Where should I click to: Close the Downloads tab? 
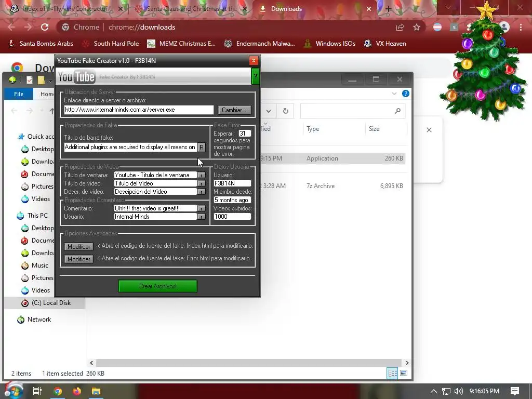tap(369, 9)
